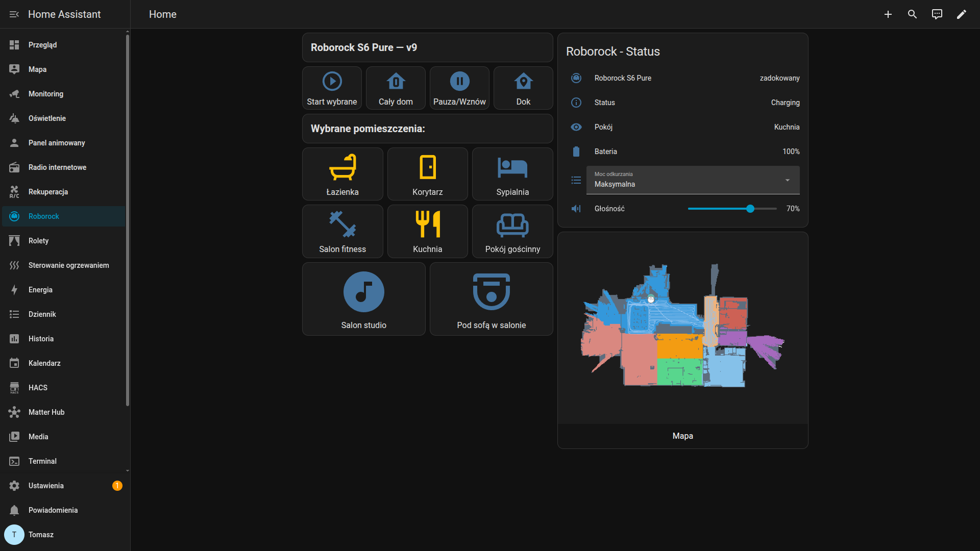The height and width of the screenshot is (551, 980).
Task: Click the sidebar scrollbar
Action: [127, 219]
